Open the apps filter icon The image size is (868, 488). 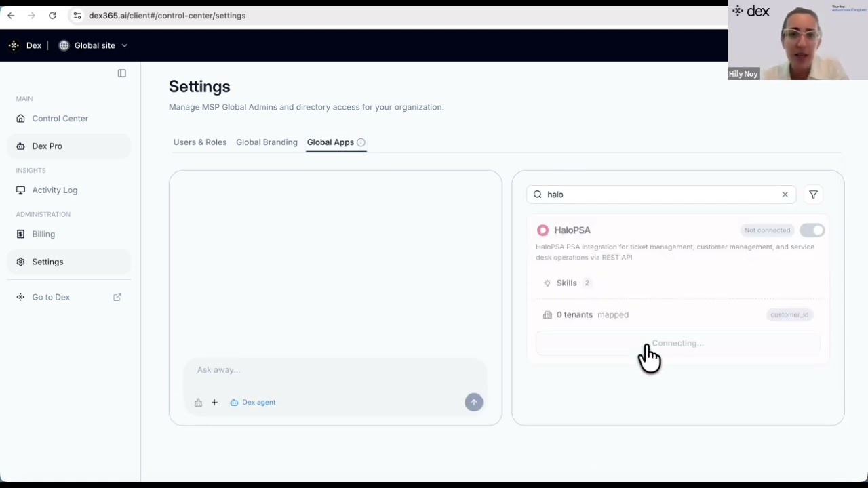point(813,195)
